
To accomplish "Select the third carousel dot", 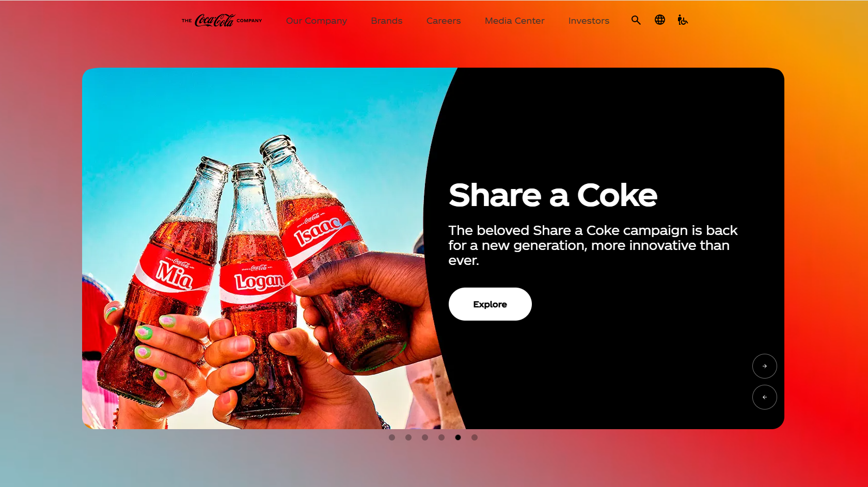I will click(425, 437).
